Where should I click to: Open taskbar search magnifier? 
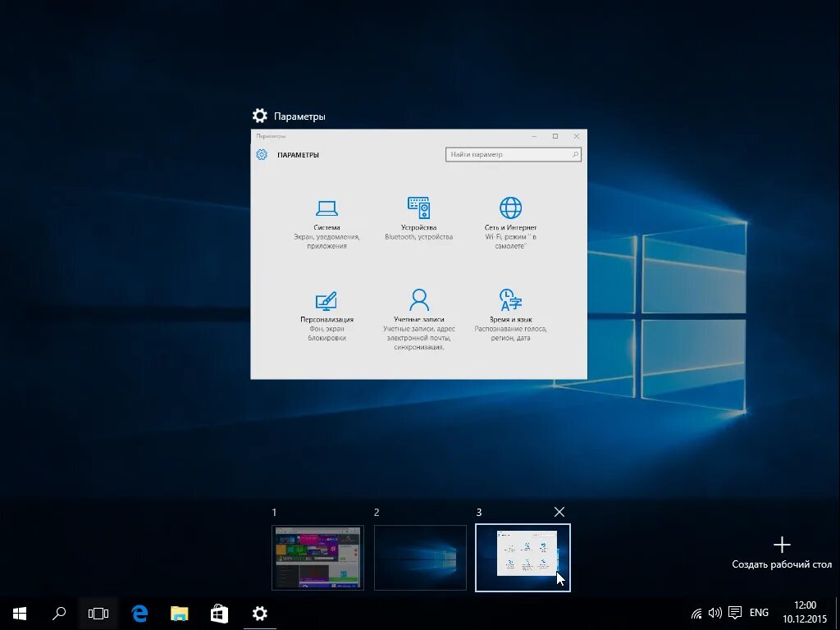(59, 614)
